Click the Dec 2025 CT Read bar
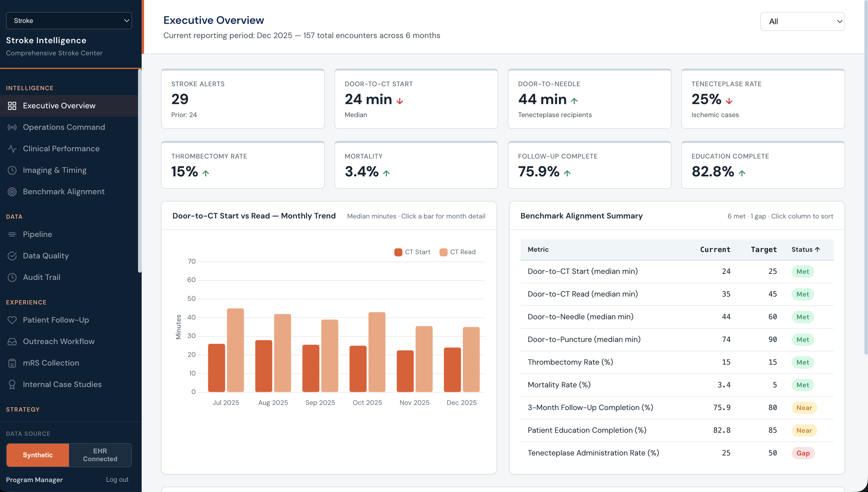The image size is (868, 492). coord(471,359)
